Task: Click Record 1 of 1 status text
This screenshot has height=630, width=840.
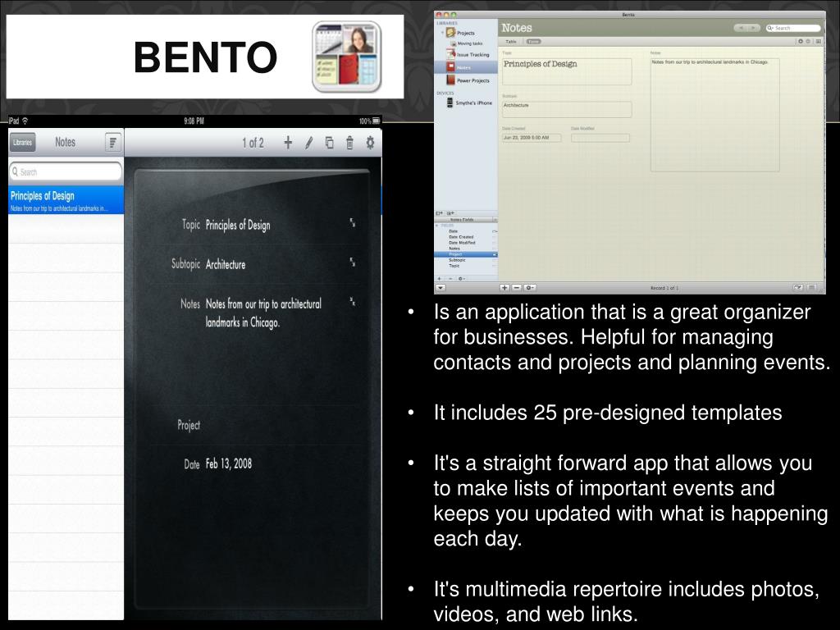Action: 664,288
